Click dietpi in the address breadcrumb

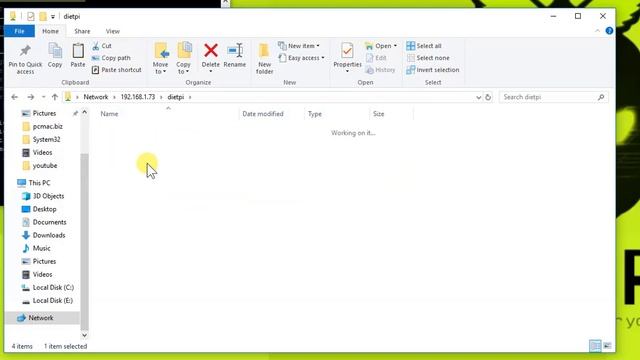(x=176, y=97)
